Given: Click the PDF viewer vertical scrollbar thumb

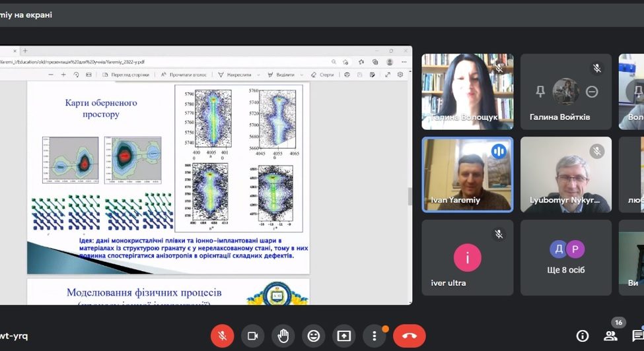Looking at the screenshot, I should pyautogui.click(x=410, y=197).
